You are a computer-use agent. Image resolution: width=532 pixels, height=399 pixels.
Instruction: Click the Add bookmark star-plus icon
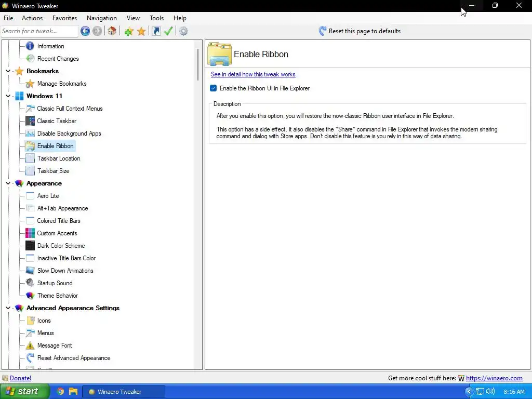(x=129, y=31)
